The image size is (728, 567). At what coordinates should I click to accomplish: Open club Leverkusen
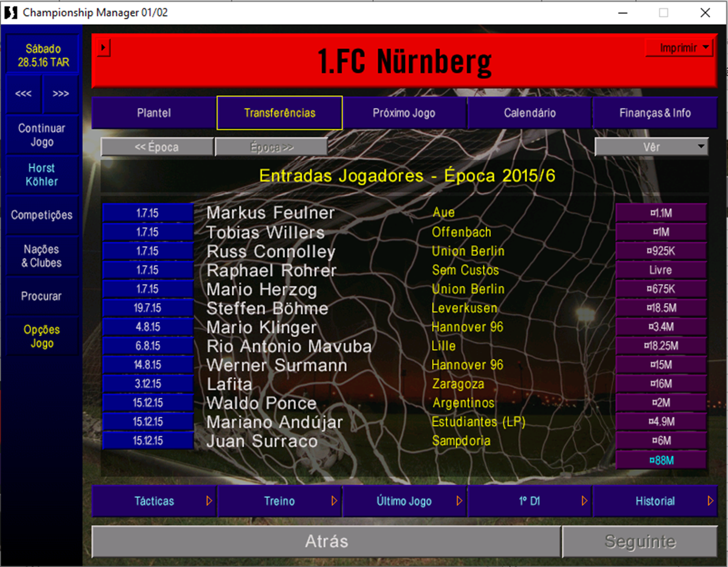[464, 308]
